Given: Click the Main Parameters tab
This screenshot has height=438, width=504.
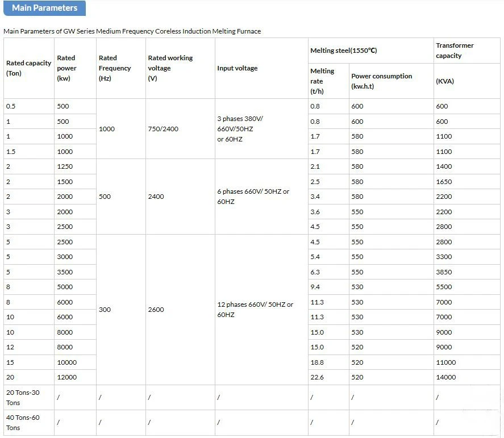Looking at the screenshot, I should [45, 8].
